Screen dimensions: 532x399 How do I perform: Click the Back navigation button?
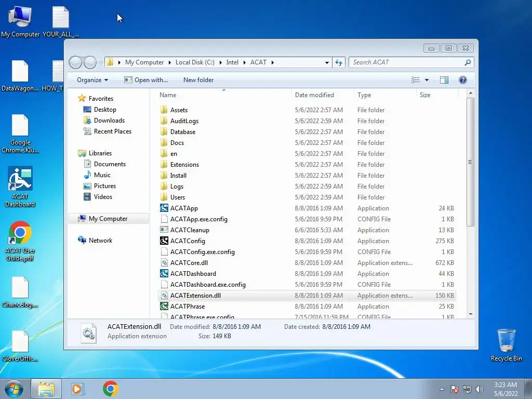click(75, 62)
